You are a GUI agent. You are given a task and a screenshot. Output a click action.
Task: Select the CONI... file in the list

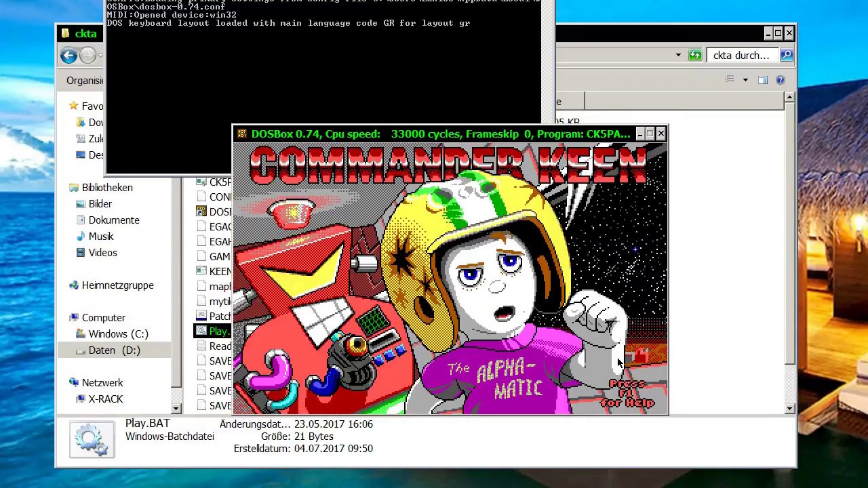point(213,197)
